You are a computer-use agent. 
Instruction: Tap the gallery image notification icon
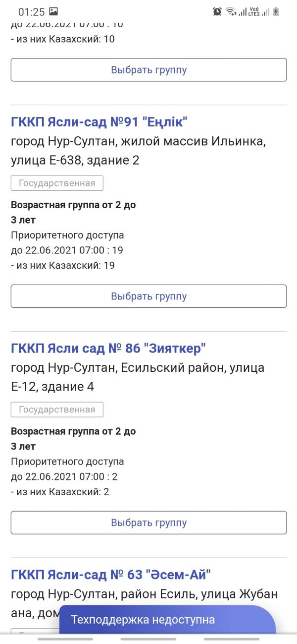coord(53,11)
